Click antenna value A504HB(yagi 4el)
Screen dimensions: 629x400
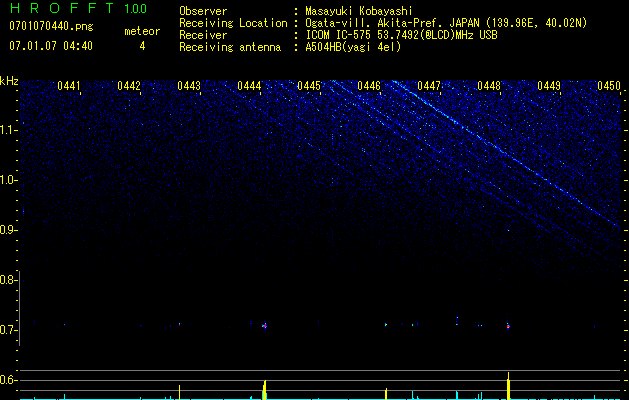(353, 47)
